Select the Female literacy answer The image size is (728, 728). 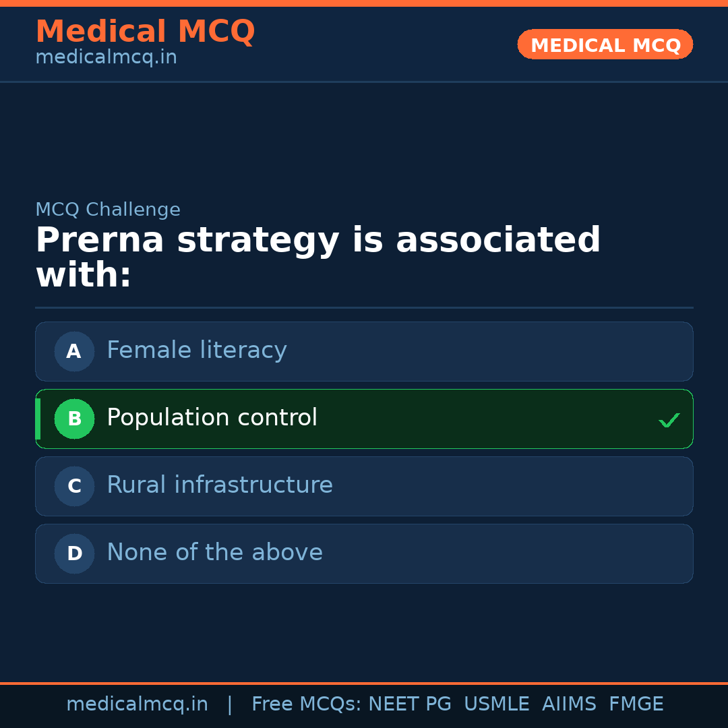(197, 351)
